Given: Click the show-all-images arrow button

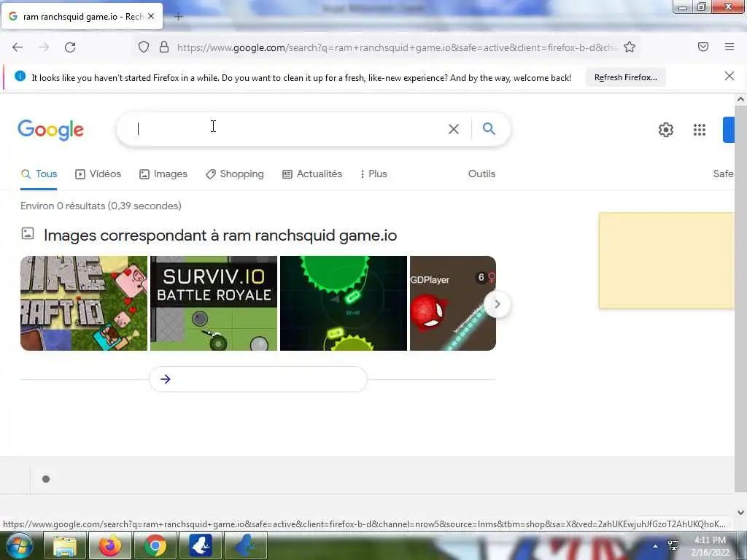Looking at the screenshot, I should pyautogui.click(x=258, y=379).
